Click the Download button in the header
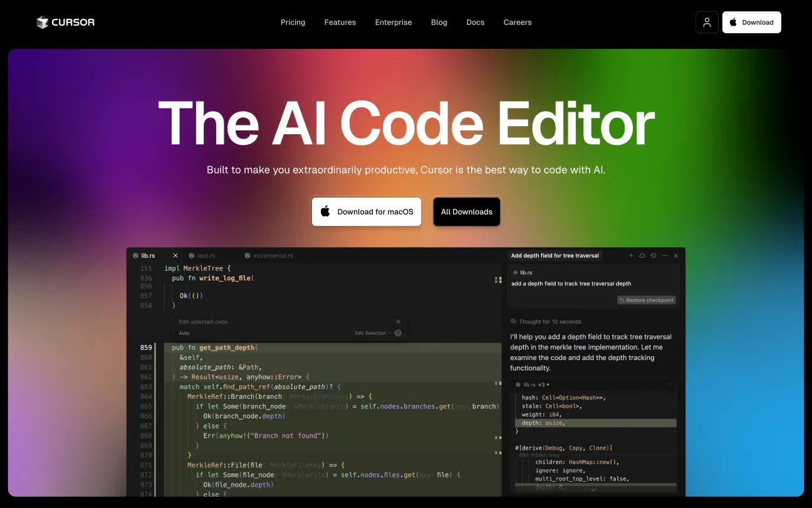Image resolution: width=812 pixels, height=508 pixels. pos(752,22)
